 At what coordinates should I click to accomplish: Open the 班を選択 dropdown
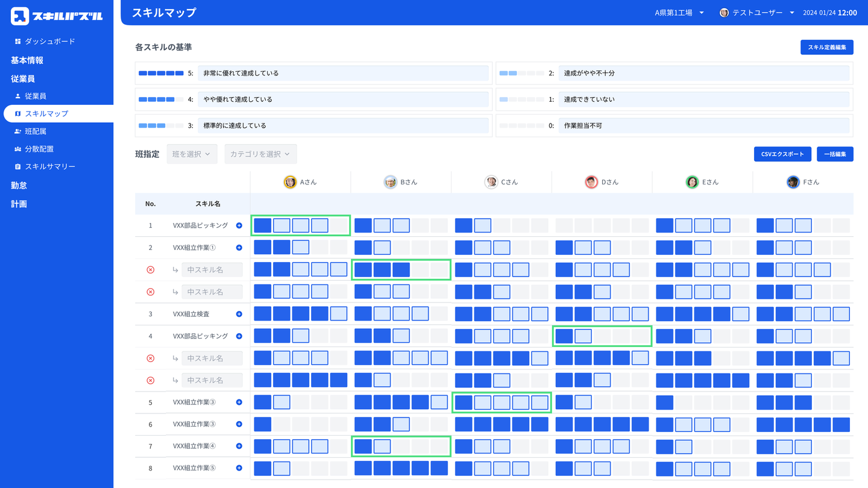pyautogui.click(x=192, y=154)
